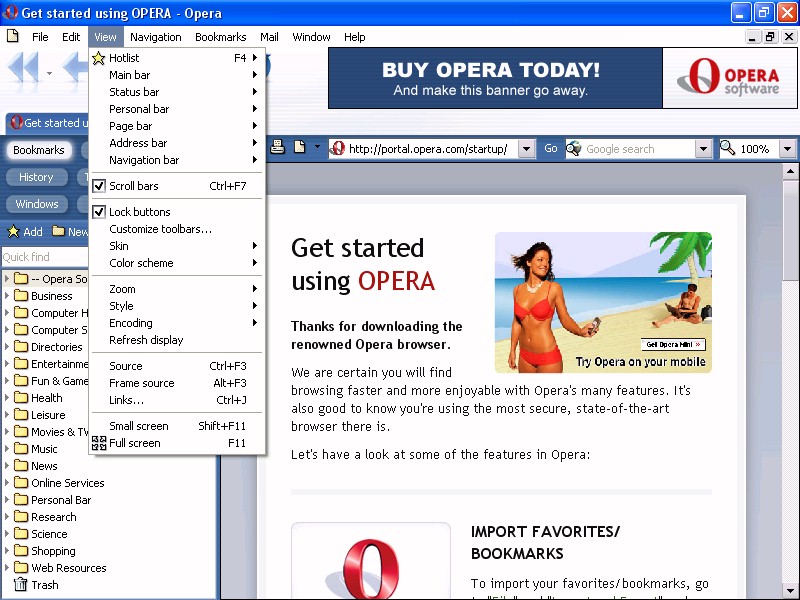Open the Windows panel button
The width and height of the screenshot is (800, 600).
coord(37,204)
